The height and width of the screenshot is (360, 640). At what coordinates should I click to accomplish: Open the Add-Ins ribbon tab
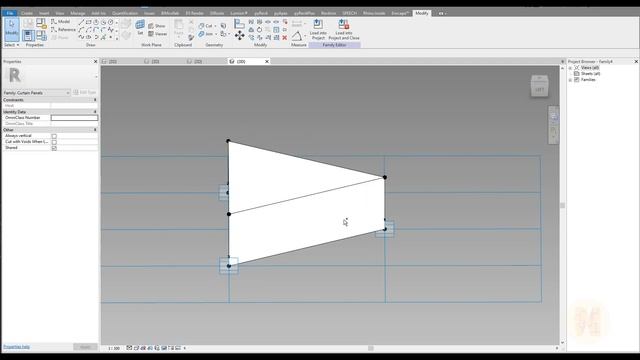click(x=98, y=13)
